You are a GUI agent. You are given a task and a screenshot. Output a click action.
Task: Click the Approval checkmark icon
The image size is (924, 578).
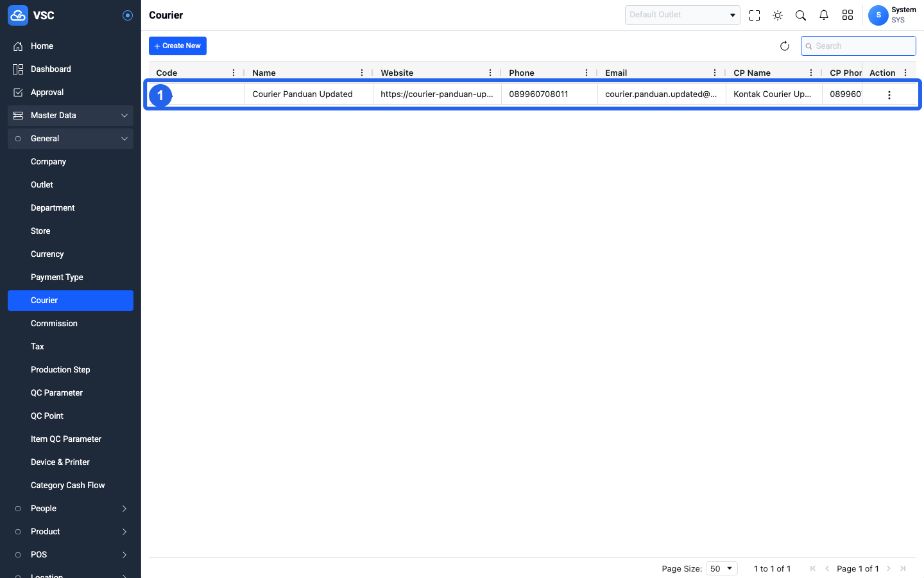point(18,92)
